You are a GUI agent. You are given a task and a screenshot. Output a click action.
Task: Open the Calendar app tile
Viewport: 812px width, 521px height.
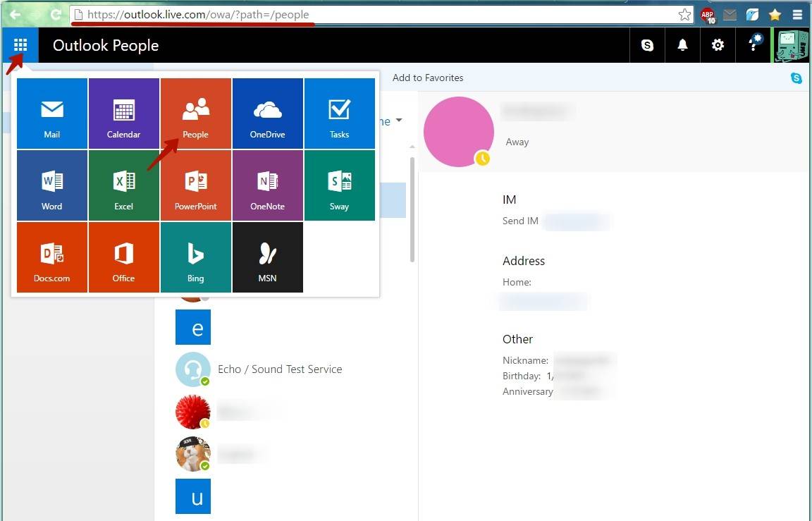(123, 114)
